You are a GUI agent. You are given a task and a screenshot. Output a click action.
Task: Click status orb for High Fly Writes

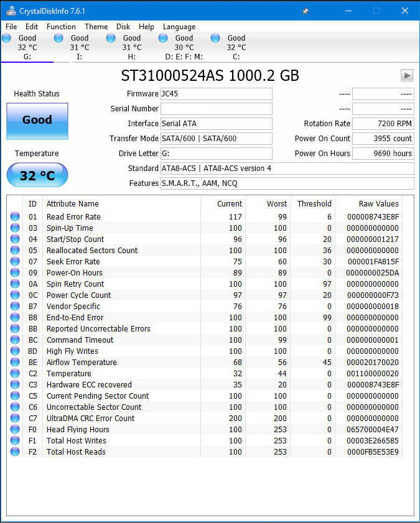click(x=15, y=351)
